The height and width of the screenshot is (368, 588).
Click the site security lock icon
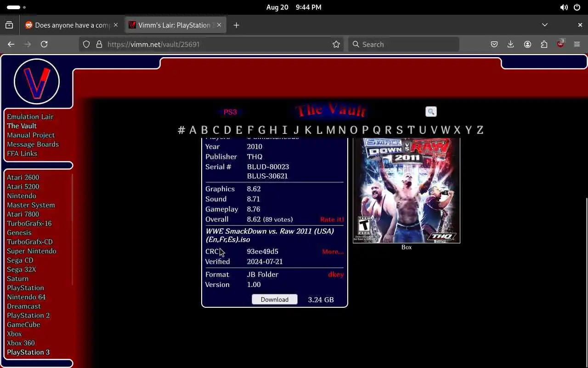(99, 44)
